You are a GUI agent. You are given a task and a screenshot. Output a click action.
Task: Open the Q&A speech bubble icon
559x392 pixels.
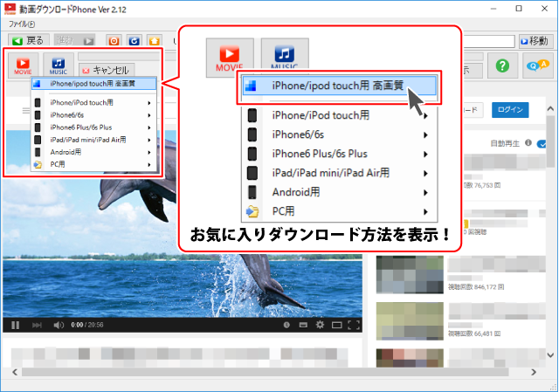pos(538,65)
